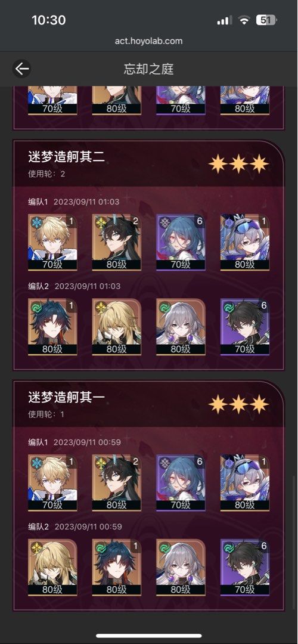This screenshot has height=644, width=298.
Task: Select long blond-haired character in 迷梦造舸其二 team 2
Action: click(x=117, y=327)
